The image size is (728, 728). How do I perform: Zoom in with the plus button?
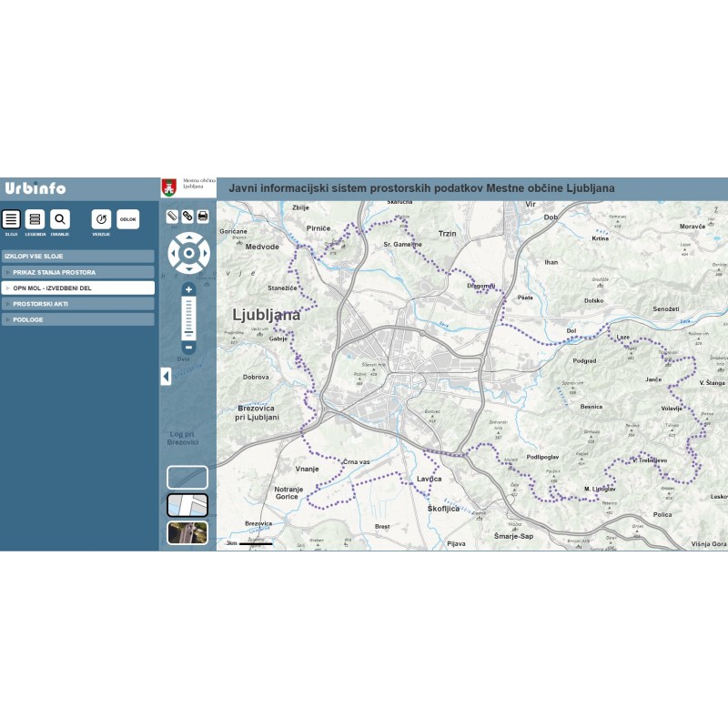pyautogui.click(x=188, y=289)
